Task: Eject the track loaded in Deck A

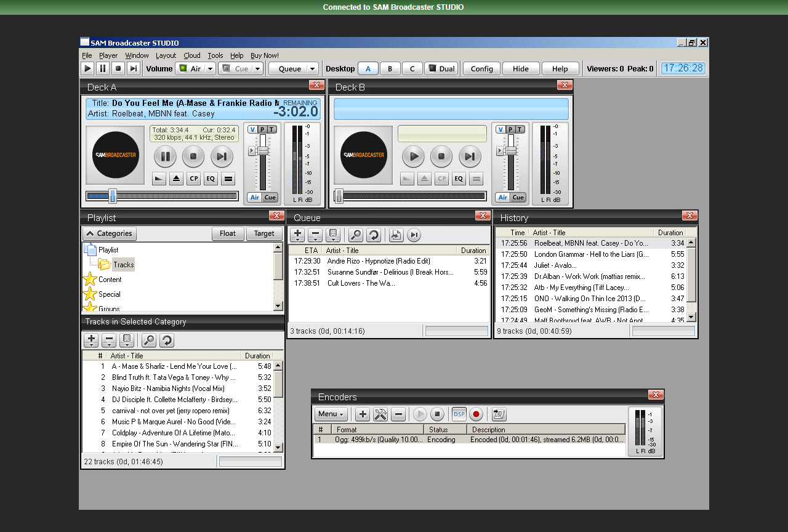Action: click(176, 178)
